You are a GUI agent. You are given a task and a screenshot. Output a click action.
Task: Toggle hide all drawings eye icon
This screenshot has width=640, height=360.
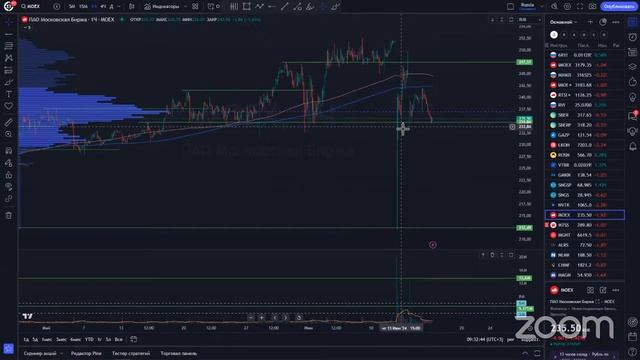(x=9, y=187)
